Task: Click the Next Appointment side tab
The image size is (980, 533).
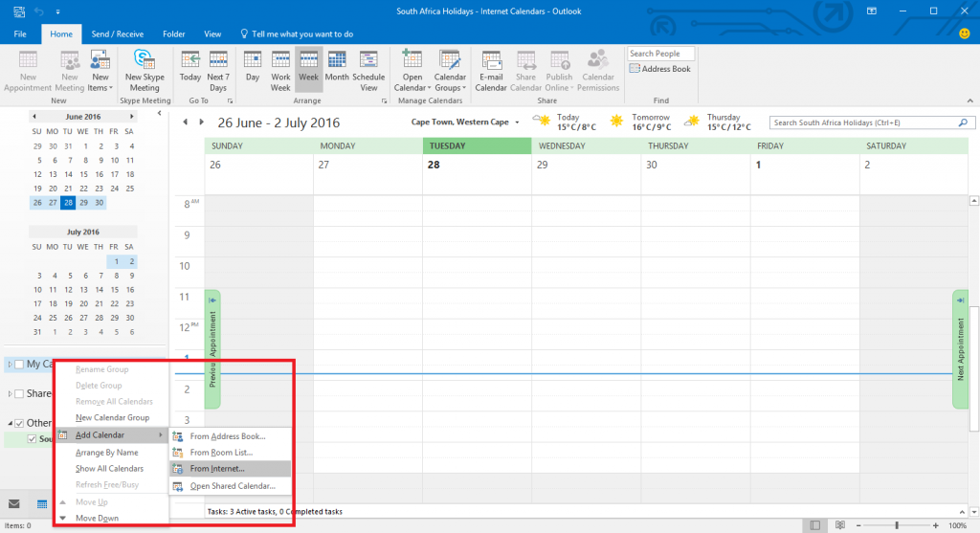Action: [x=960, y=349]
